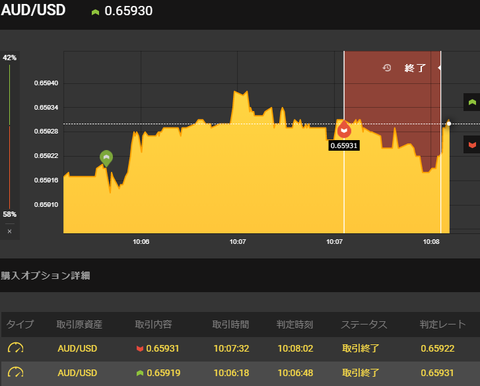Select the red Low entry marker on chart
480x386 pixels.
point(344,129)
